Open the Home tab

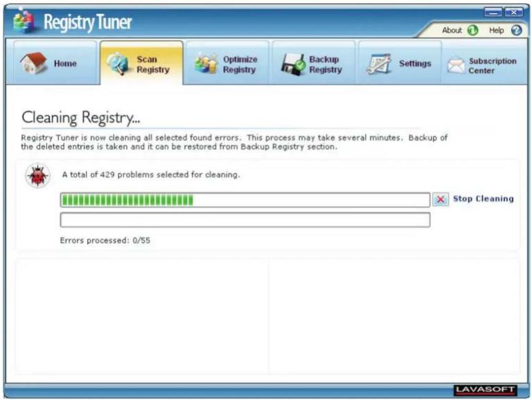click(55, 62)
